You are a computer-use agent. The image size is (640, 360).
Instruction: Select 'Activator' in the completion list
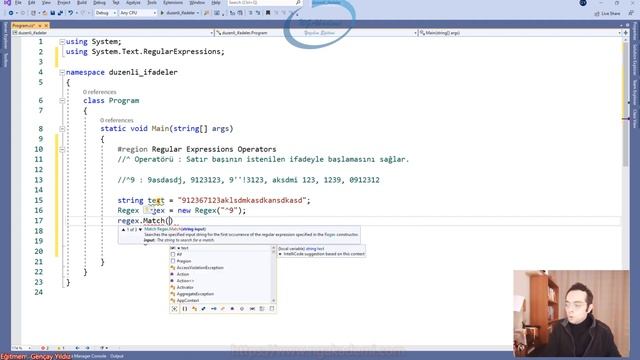(220, 287)
